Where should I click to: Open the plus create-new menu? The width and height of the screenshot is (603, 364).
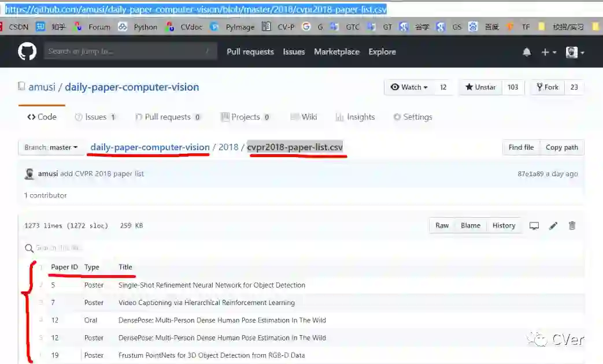click(549, 52)
